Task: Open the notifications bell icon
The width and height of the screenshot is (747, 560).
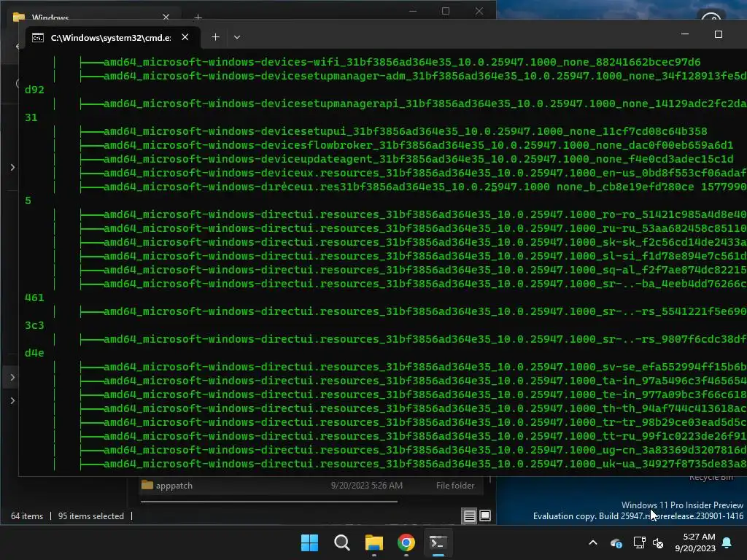Action: 727,542
